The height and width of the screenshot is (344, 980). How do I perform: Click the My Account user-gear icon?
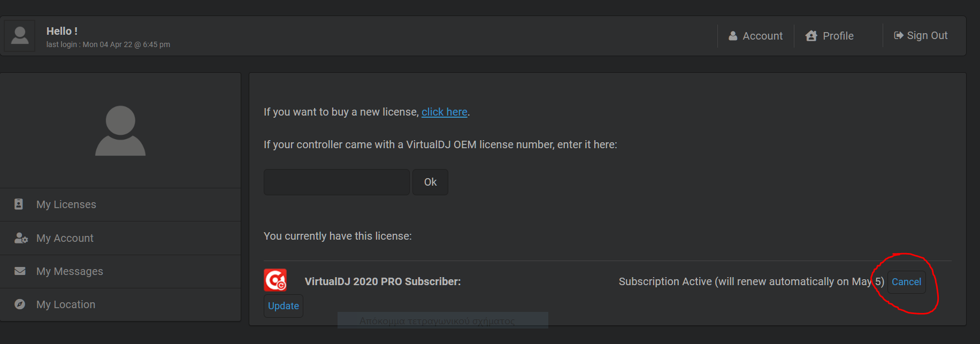(x=21, y=238)
